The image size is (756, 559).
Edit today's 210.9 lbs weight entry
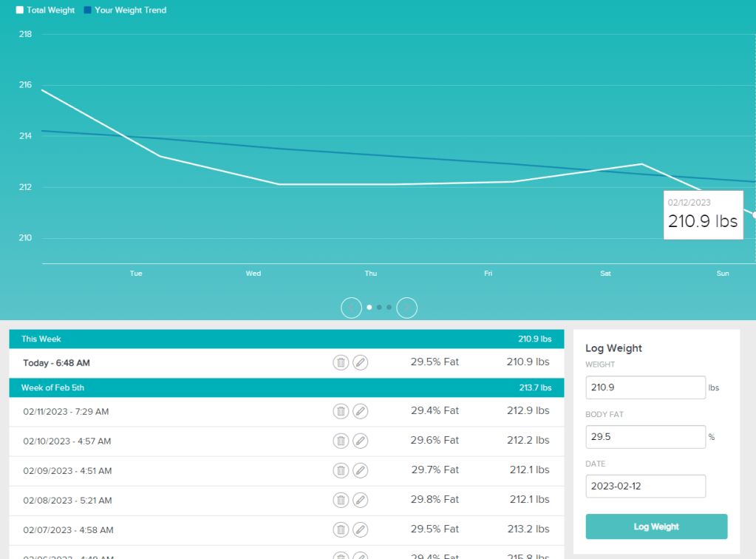tap(360, 362)
